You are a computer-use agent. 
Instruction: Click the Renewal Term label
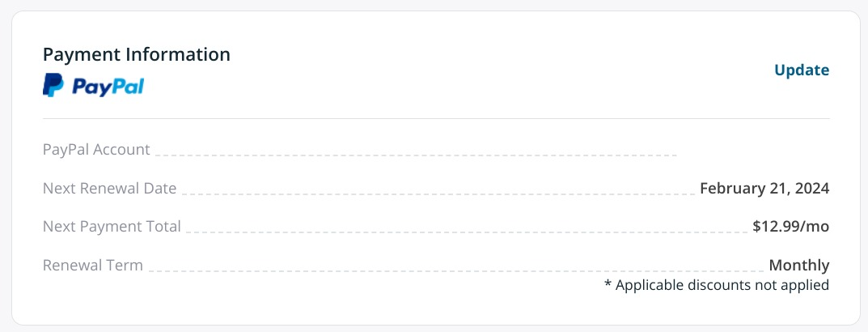(x=92, y=265)
